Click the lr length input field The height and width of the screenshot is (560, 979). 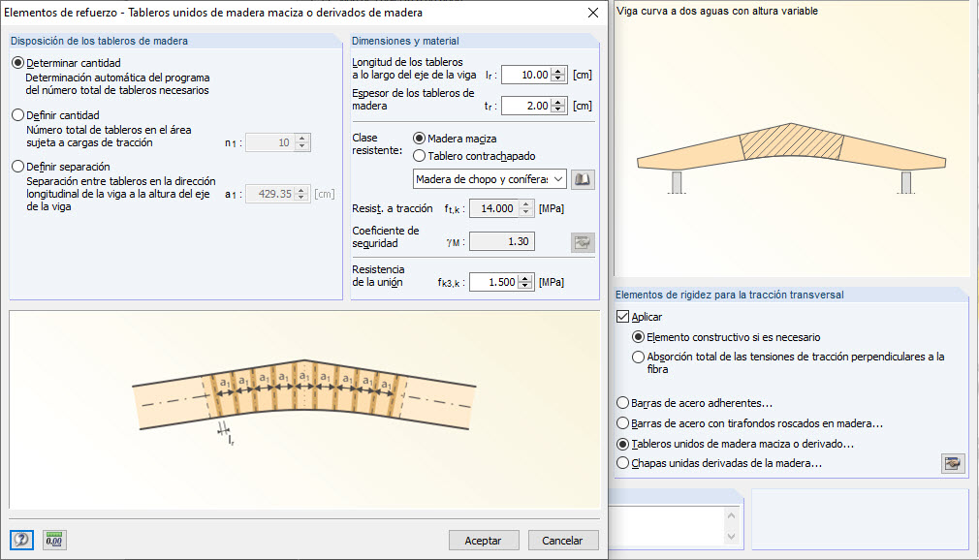526,75
